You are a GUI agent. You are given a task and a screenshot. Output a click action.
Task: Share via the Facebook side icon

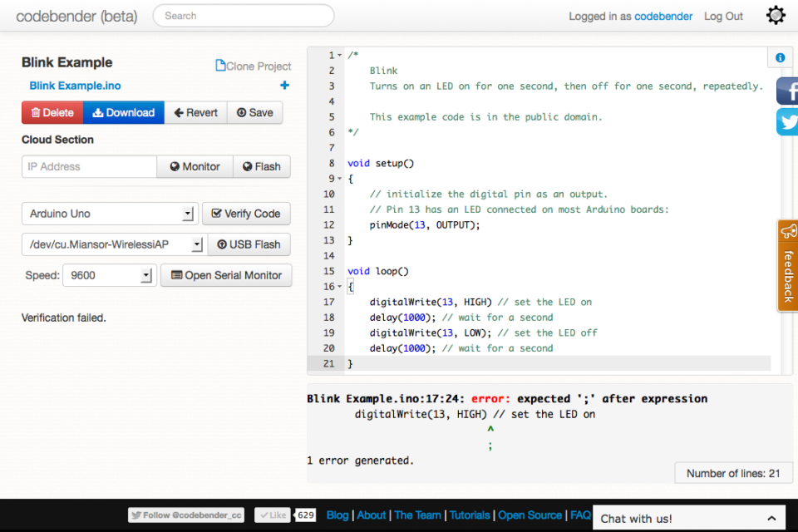tap(787, 91)
